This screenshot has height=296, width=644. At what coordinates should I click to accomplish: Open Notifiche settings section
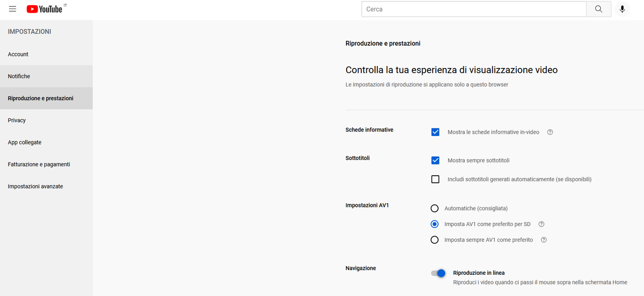coord(46,77)
